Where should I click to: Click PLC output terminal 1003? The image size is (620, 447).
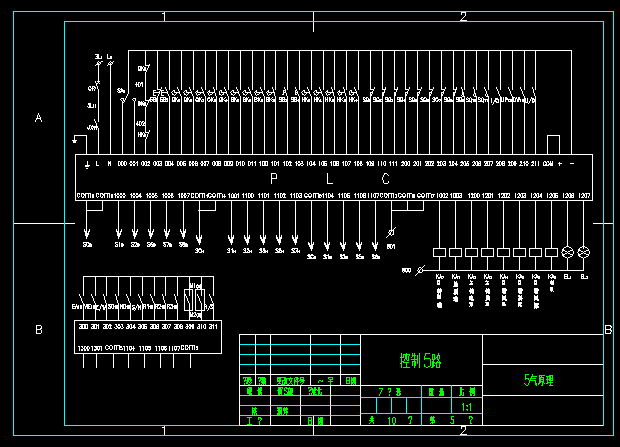pyautogui.click(x=456, y=196)
